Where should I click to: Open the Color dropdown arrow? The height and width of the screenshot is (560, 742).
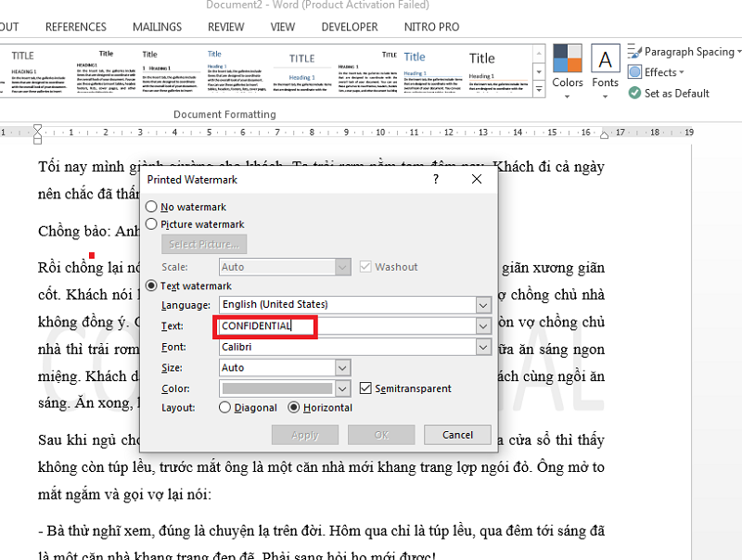[x=342, y=388]
